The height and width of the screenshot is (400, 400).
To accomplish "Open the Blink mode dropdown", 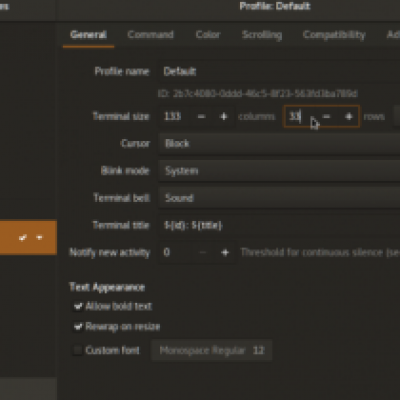I will (x=279, y=171).
